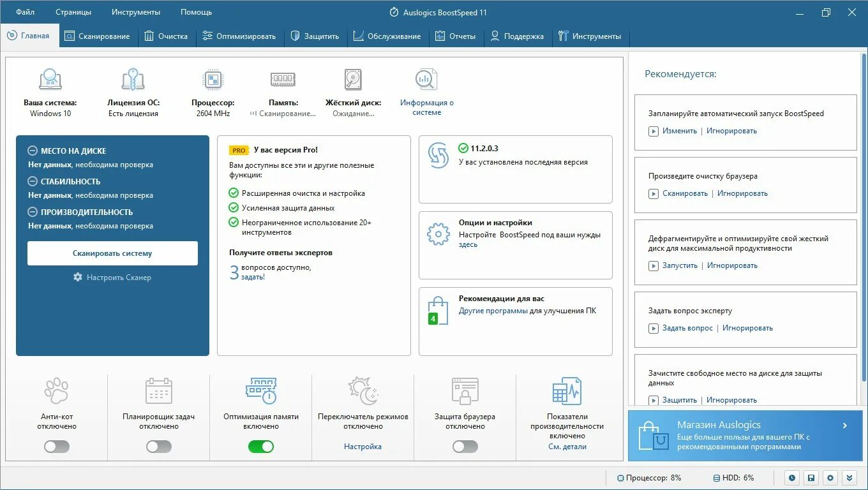This screenshot has width=868, height=490.
Task: Select the Главная tab
Action: [x=29, y=36]
